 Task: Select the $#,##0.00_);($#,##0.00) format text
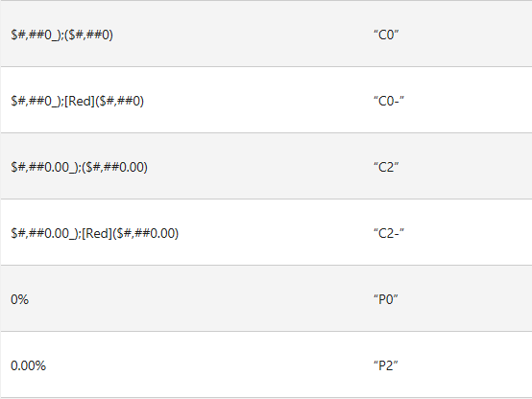(79, 167)
